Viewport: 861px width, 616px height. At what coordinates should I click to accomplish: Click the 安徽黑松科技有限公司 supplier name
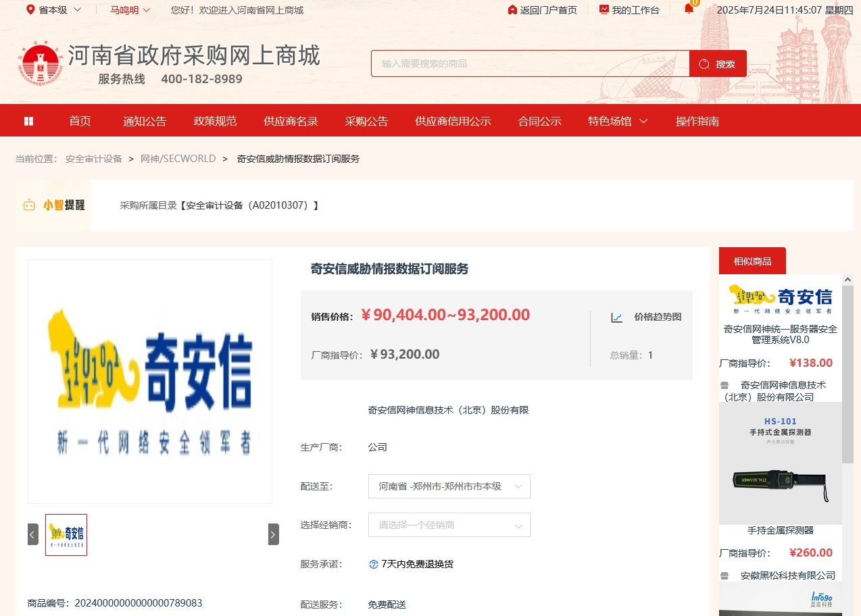coord(788,576)
